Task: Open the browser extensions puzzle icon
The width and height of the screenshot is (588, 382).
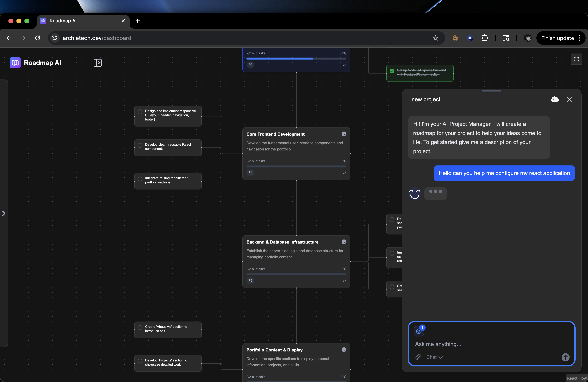Action: (484, 38)
